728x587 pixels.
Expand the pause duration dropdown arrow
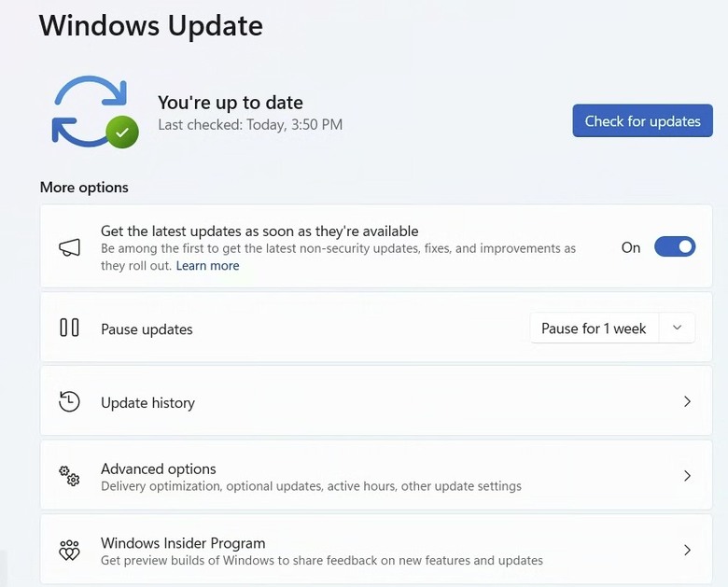point(677,328)
